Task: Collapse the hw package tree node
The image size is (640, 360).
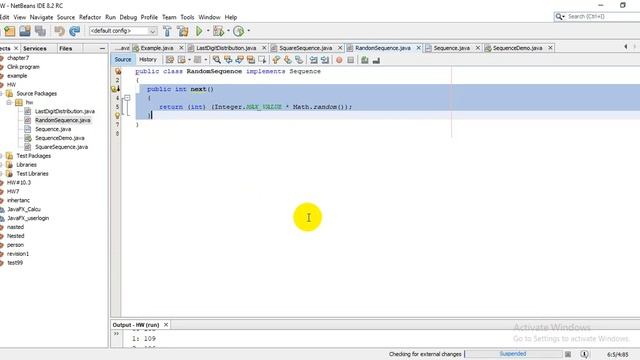Action: coord(9,102)
